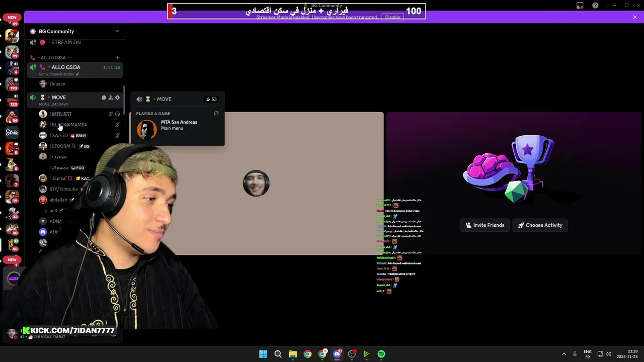Click the Discord help question icon
The width and height of the screenshot is (644, 362).
tap(595, 6)
